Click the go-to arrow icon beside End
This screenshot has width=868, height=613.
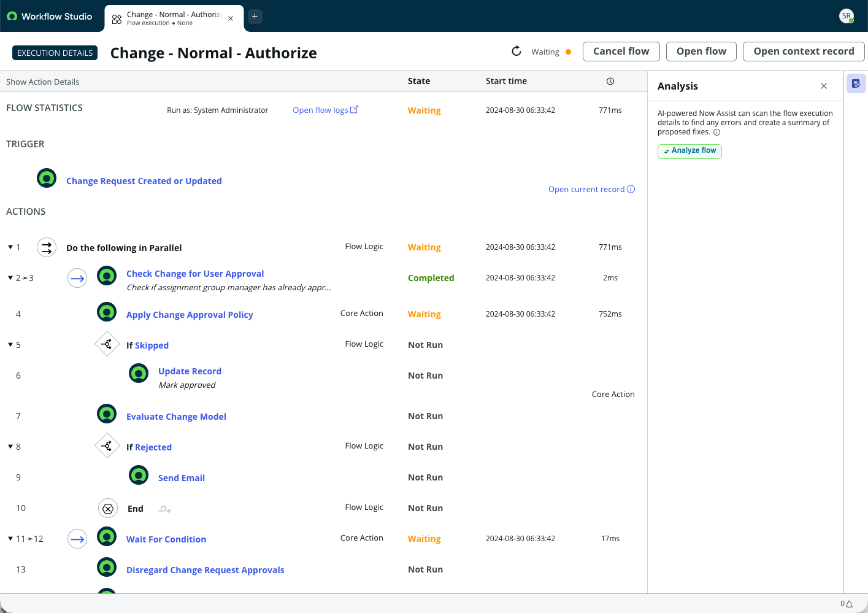pos(164,509)
